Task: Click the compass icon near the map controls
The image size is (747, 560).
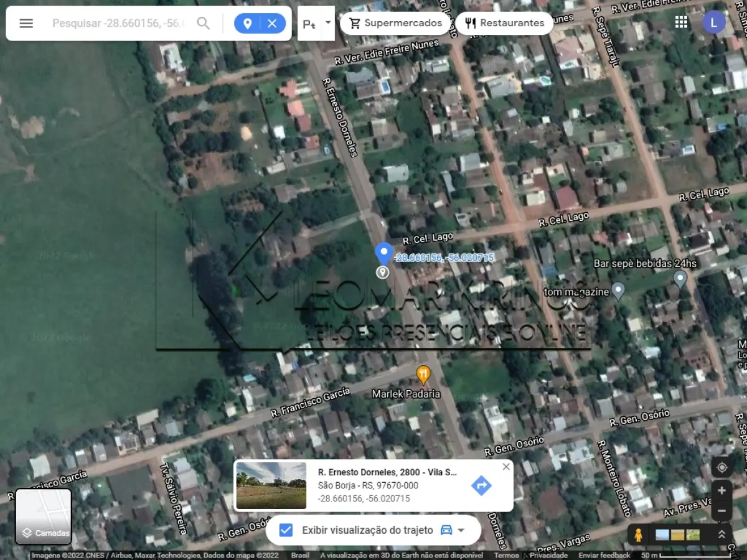Action: pyautogui.click(x=721, y=466)
